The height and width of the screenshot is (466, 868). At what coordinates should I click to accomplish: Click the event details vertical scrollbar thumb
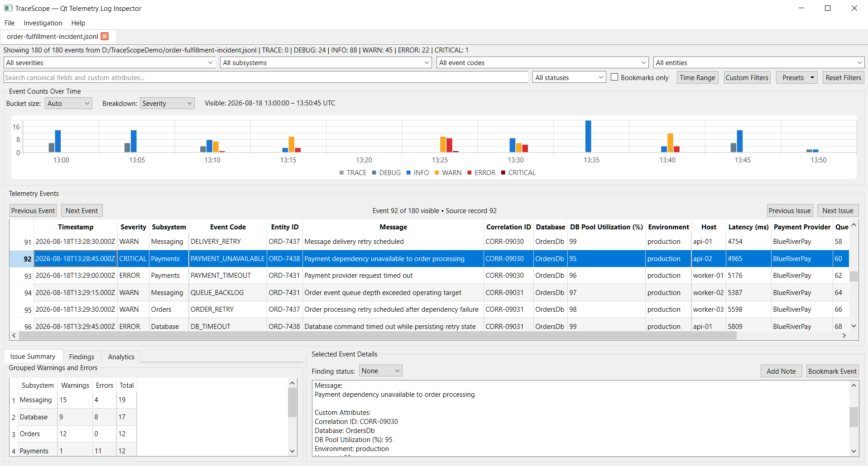click(x=854, y=417)
